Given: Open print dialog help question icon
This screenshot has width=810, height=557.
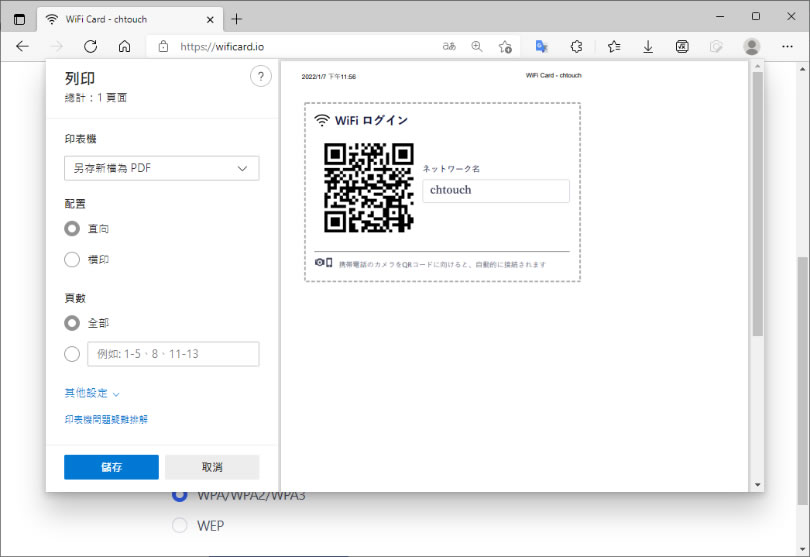Looking at the screenshot, I should [261, 76].
